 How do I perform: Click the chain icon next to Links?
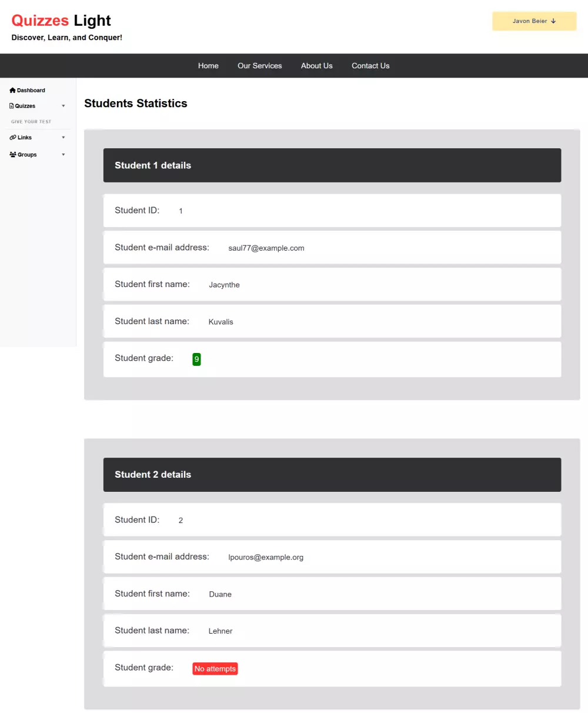click(12, 137)
